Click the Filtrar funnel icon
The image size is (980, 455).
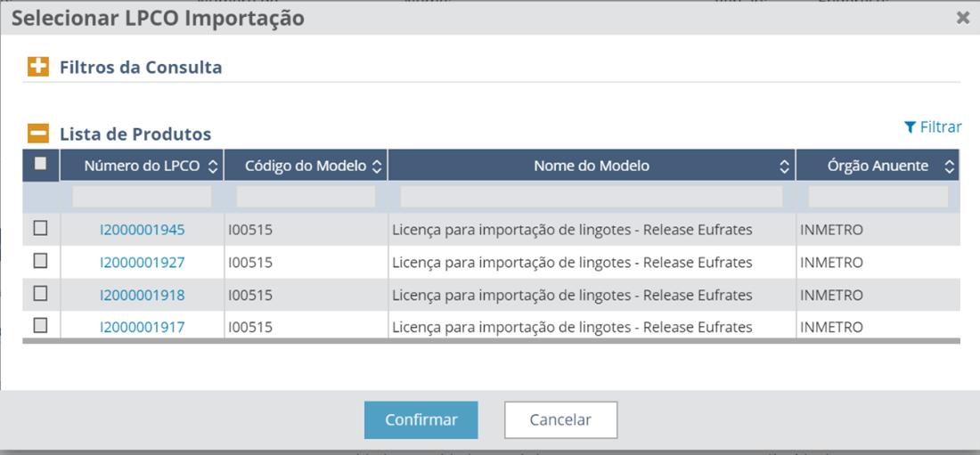pos(910,127)
